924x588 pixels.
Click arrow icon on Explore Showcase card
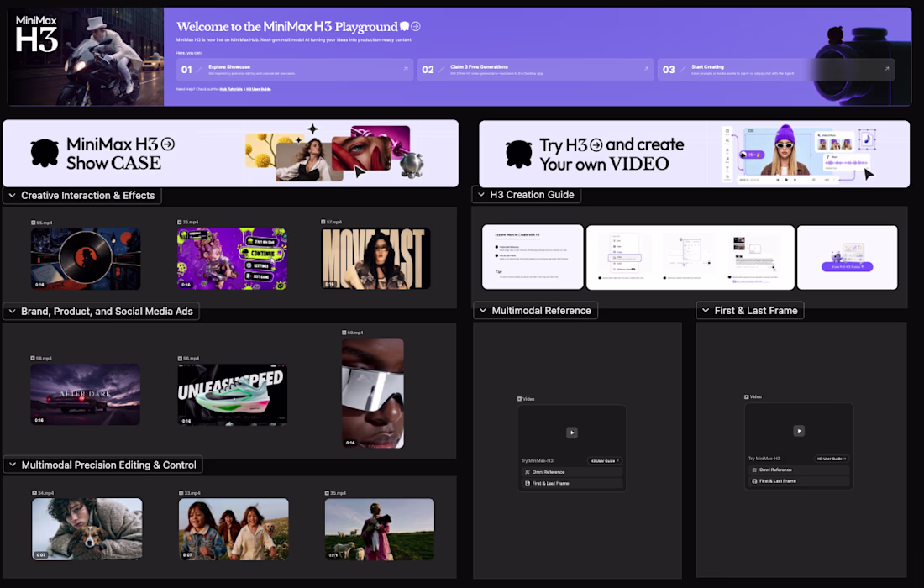[406, 68]
